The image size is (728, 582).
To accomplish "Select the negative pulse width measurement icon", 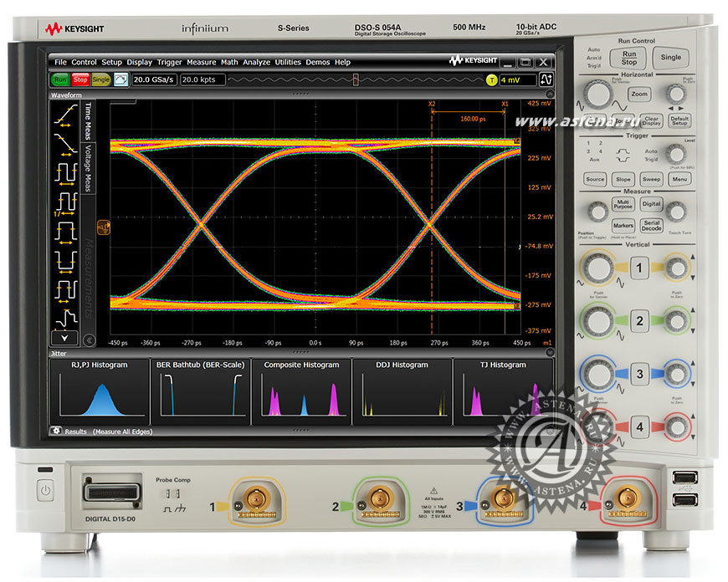I will [65, 261].
